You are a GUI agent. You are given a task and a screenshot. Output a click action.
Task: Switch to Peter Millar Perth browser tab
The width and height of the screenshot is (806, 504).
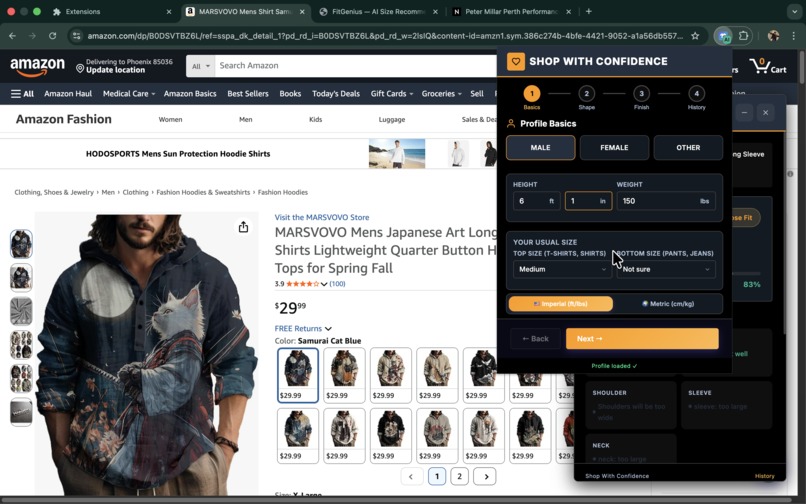pyautogui.click(x=510, y=11)
